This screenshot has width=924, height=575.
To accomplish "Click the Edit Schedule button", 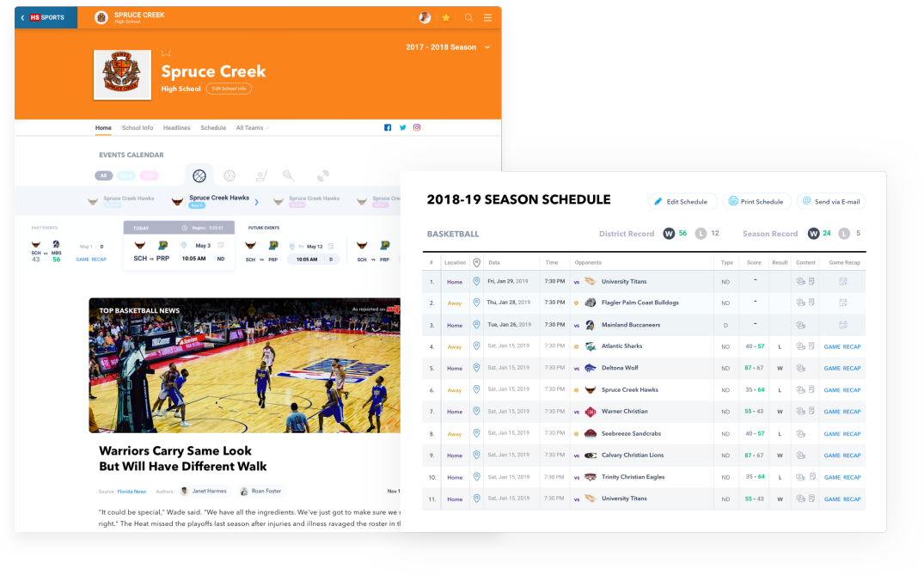I will click(x=681, y=202).
